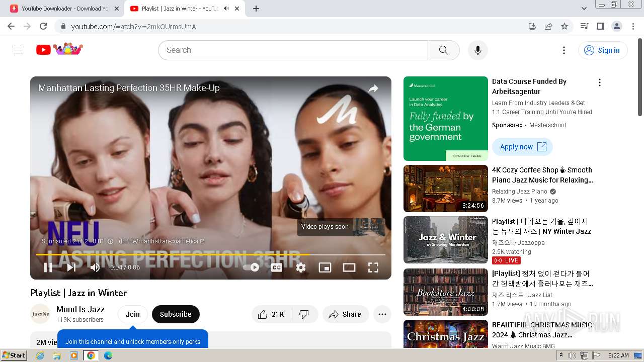This screenshot has width=644, height=362.
Task: Open 'Data Course Funded By Arbeitsagentur' title
Action: pyautogui.click(x=529, y=86)
